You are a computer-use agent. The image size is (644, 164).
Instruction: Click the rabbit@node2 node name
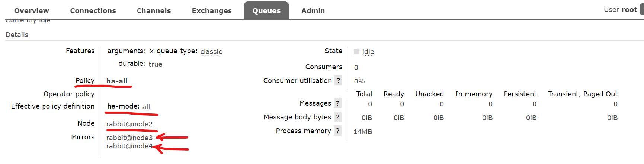pos(129,124)
